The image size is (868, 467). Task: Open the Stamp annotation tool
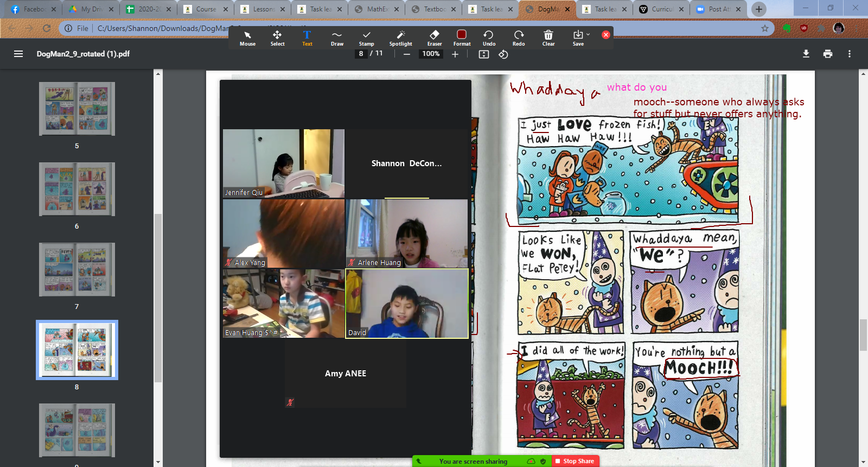pyautogui.click(x=367, y=38)
